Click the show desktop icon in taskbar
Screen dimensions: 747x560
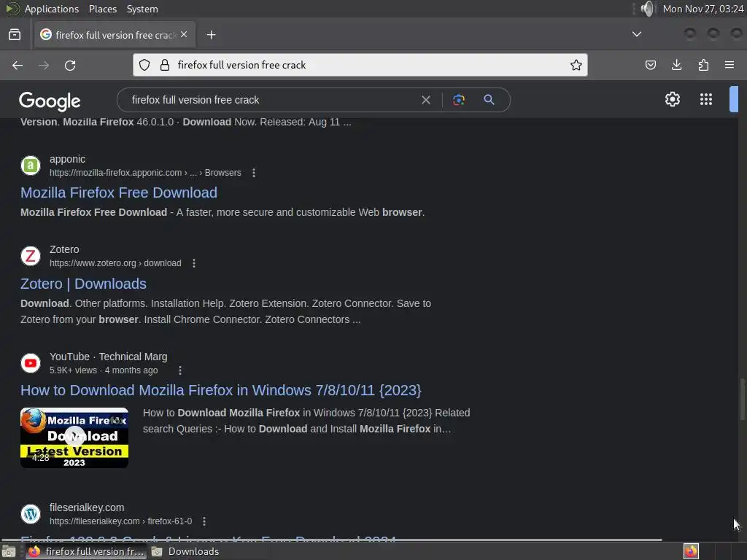[x=9, y=551]
